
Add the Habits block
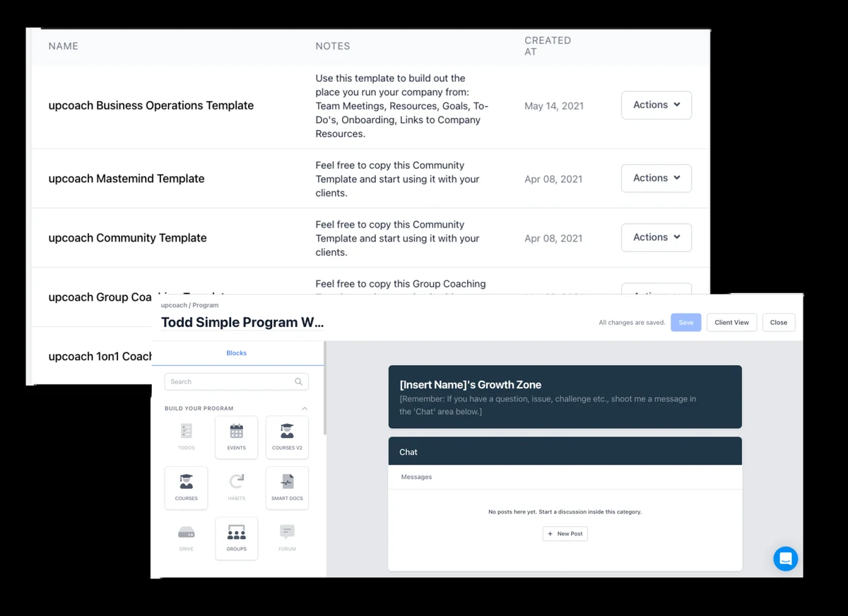[237, 487]
